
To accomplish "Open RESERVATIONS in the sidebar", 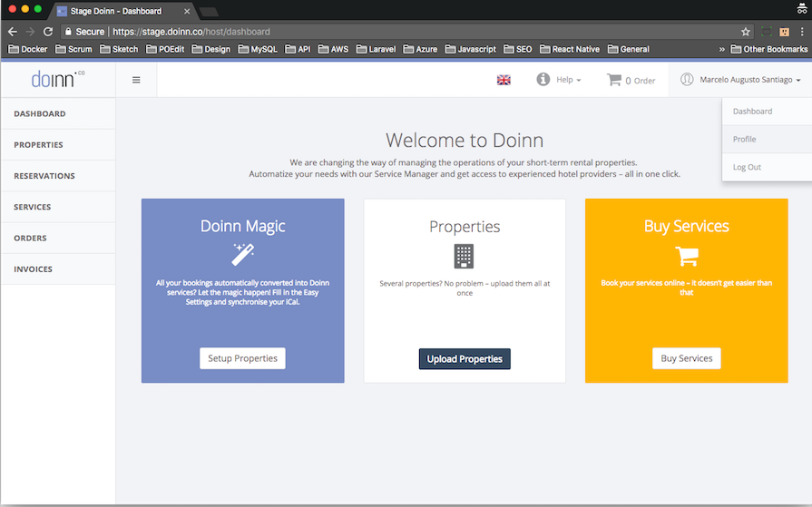I will pos(58,176).
